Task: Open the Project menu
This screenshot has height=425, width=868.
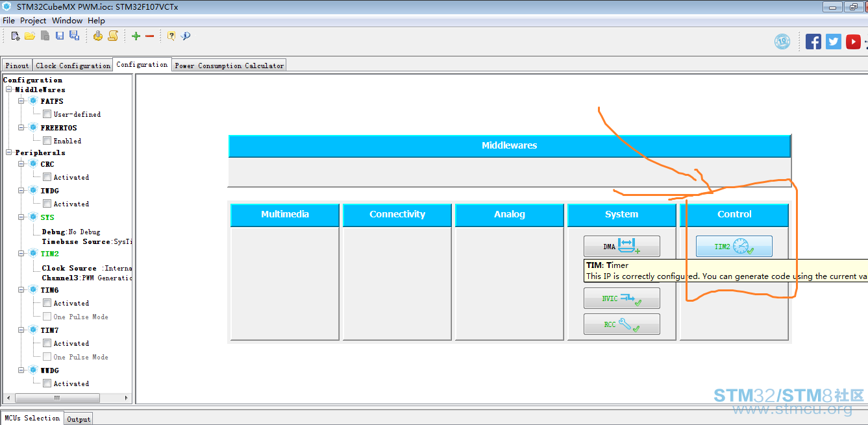Action: click(x=33, y=21)
